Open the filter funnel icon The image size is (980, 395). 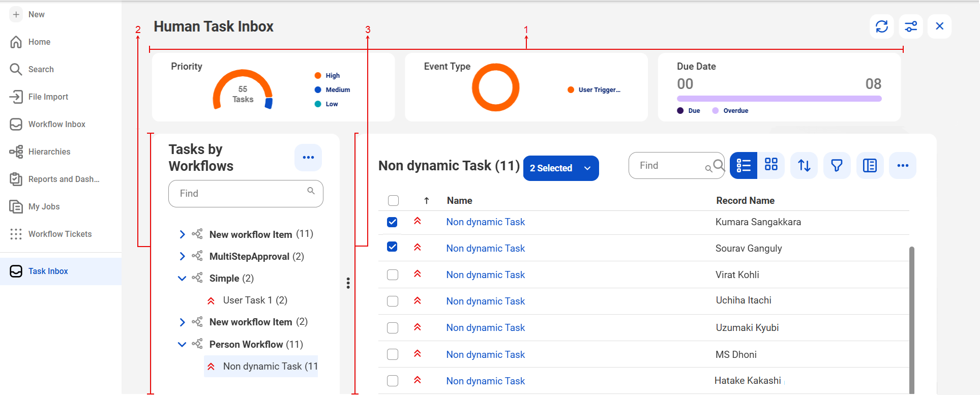(x=837, y=165)
